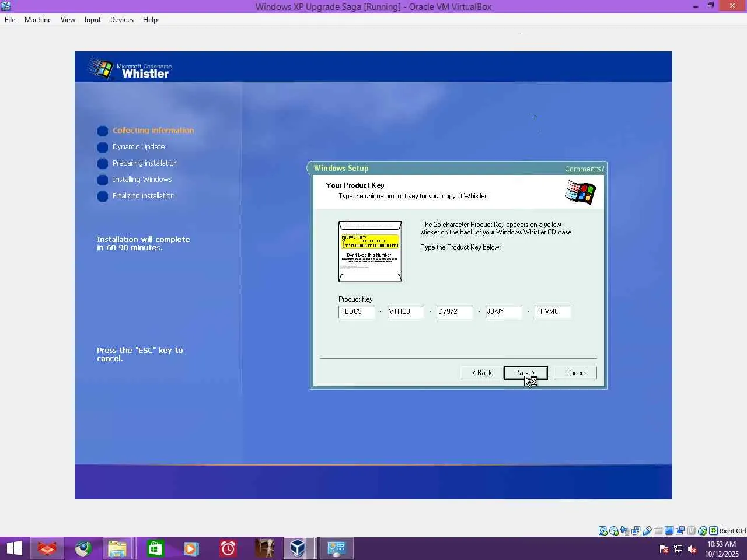
Task: Go Back in the setup wizard
Action: coord(482,373)
